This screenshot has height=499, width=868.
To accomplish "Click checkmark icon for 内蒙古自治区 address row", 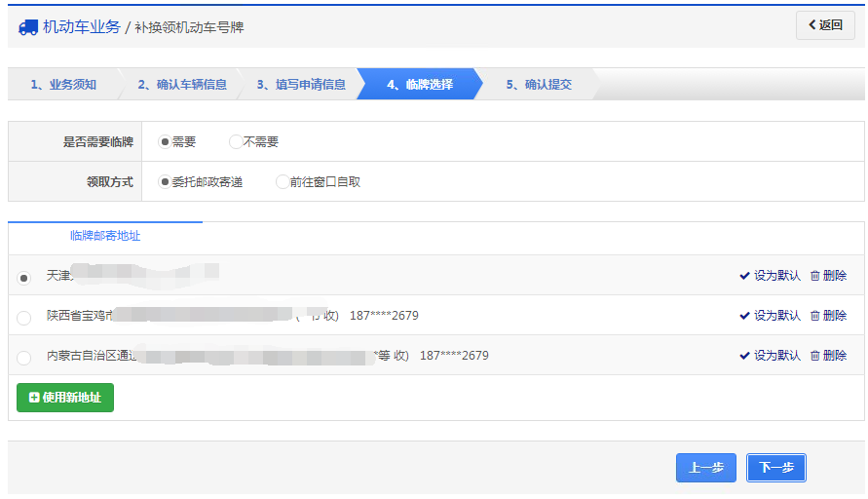I will click(744, 356).
